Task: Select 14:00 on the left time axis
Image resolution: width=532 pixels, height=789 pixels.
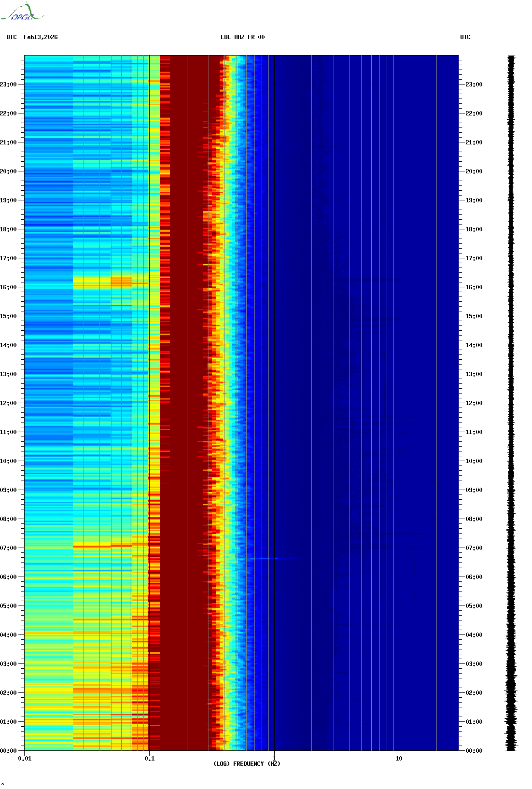Action: pos(8,345)
